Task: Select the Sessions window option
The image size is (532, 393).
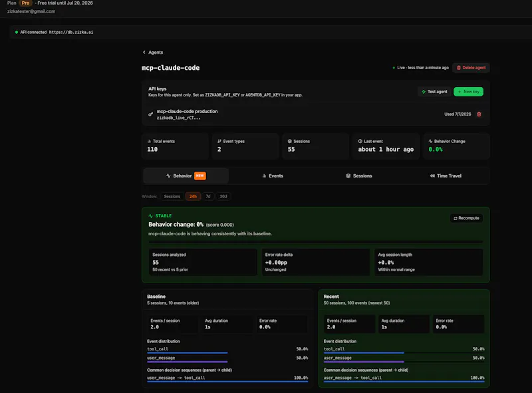Action: [172, 197]
